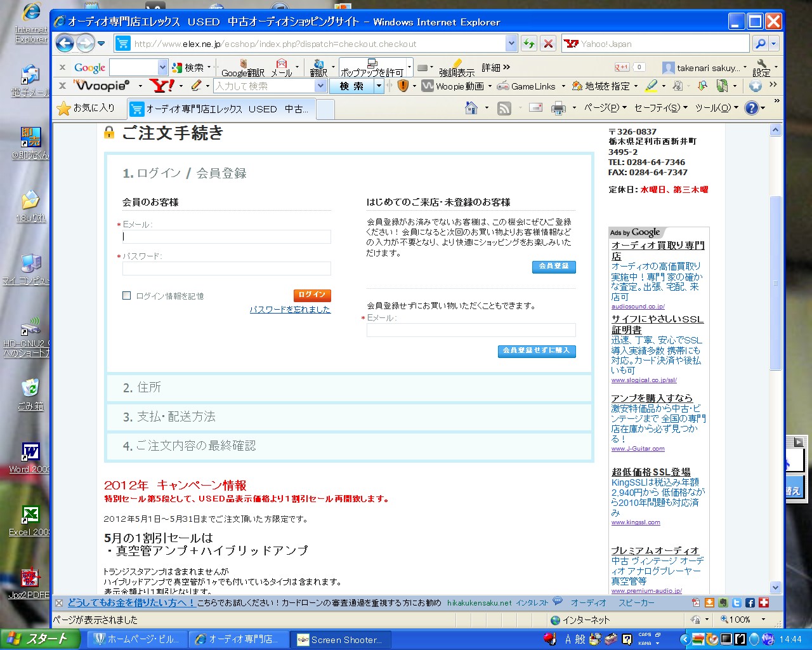Open the zoom 100% level dropdown
This screenshot has height=650, width=812.
pyautogui.click(x=763, y=620)
